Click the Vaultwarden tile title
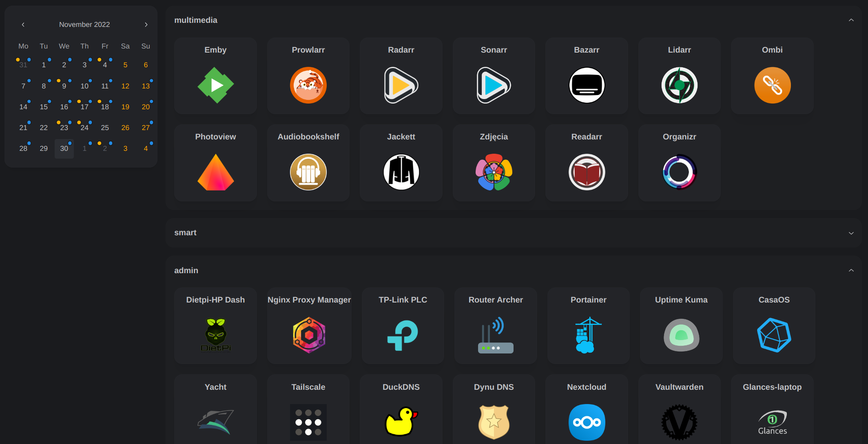Image resolution: width=868 pixels, height=444 pixels. pyautogui.click(x=679, y=387)
